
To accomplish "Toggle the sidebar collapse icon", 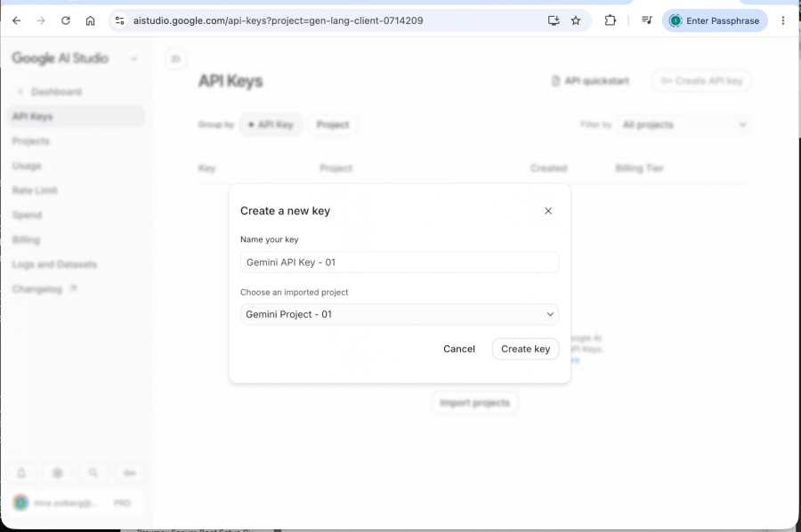I will pyautogui.click(x=175, y=59).
